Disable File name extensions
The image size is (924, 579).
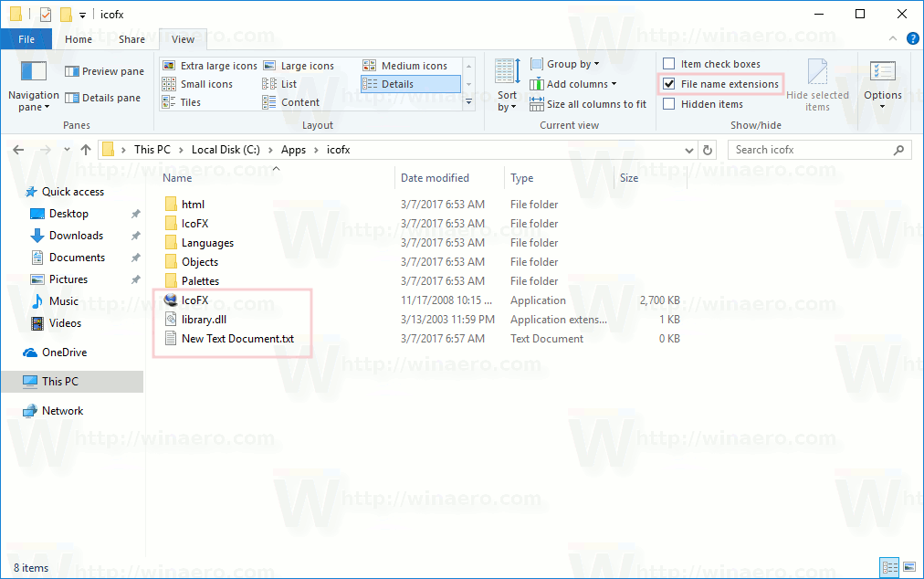[x=670, y=83]
